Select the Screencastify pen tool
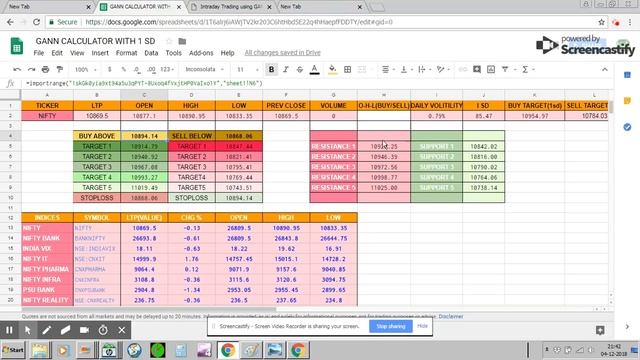 pyautogui.click(x=47, y=330)
